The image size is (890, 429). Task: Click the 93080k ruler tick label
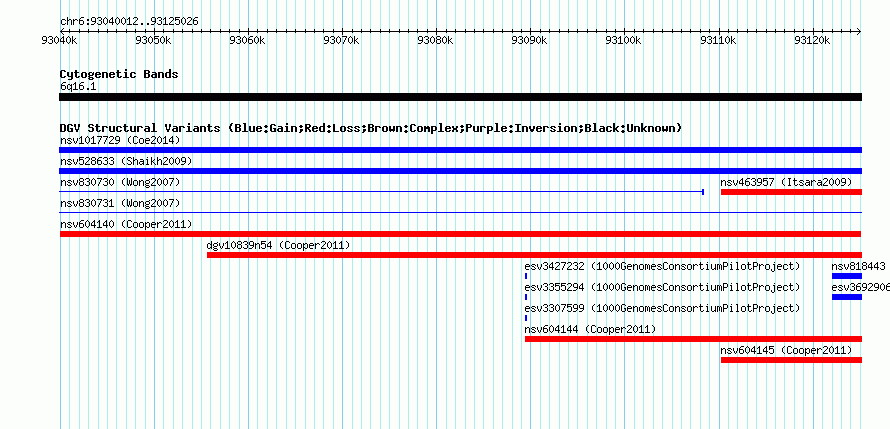tap(436, 41)
